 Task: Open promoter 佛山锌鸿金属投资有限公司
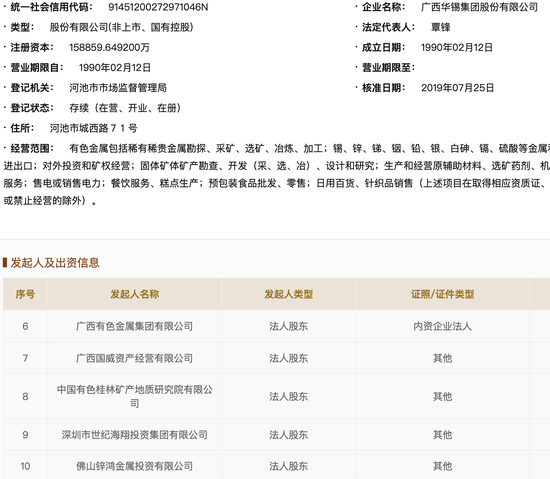click(135, 466)
